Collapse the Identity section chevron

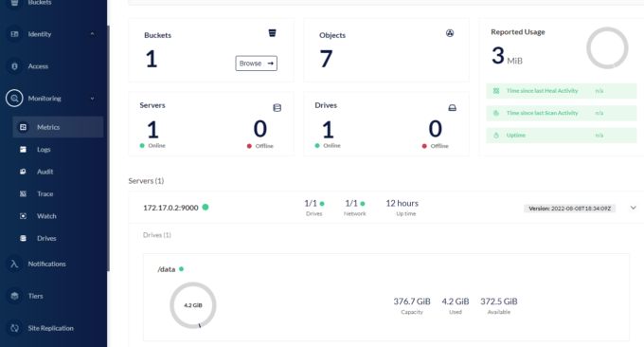tap(92, 34)
